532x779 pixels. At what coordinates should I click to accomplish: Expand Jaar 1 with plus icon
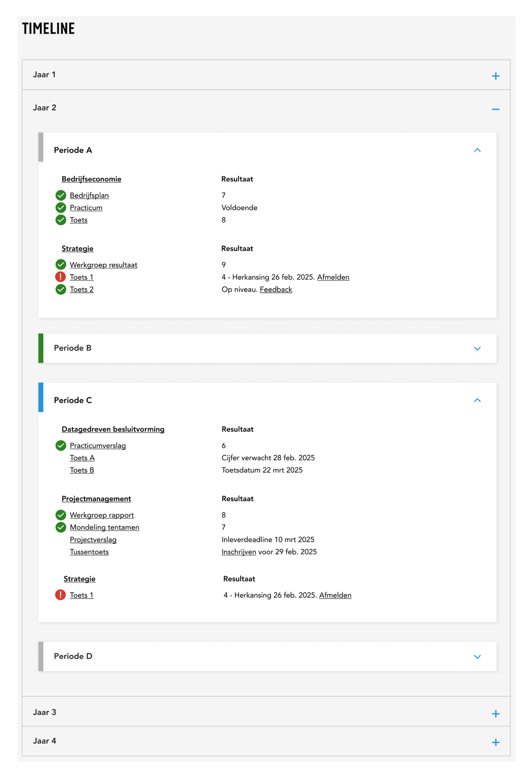pos(495,76)
